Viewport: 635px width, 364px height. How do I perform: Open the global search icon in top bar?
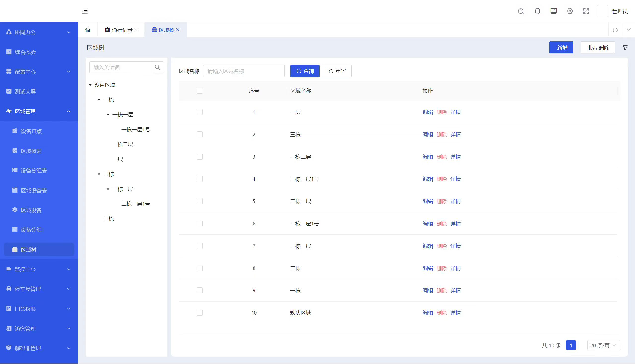click(x=521, y=11)
